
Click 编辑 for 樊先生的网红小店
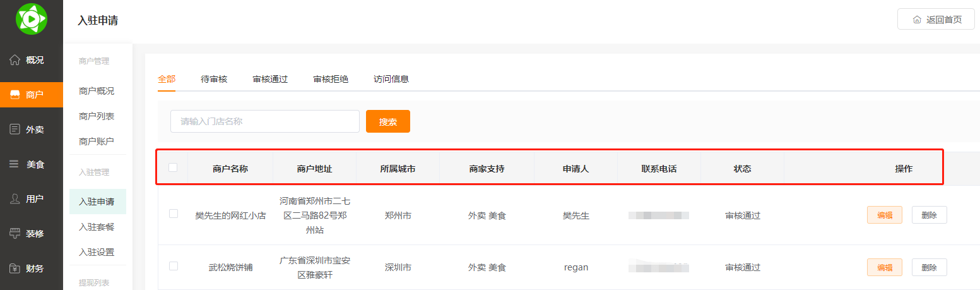point(885,215)
